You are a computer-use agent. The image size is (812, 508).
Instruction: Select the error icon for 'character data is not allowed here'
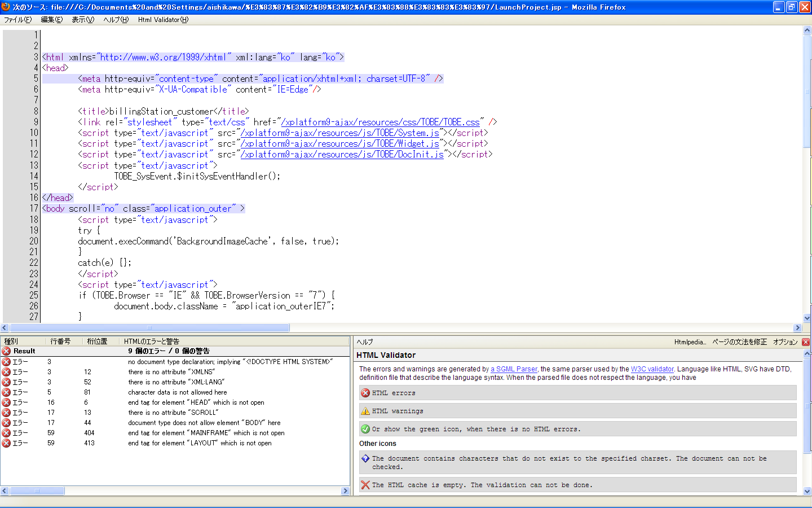pos(7,392)
